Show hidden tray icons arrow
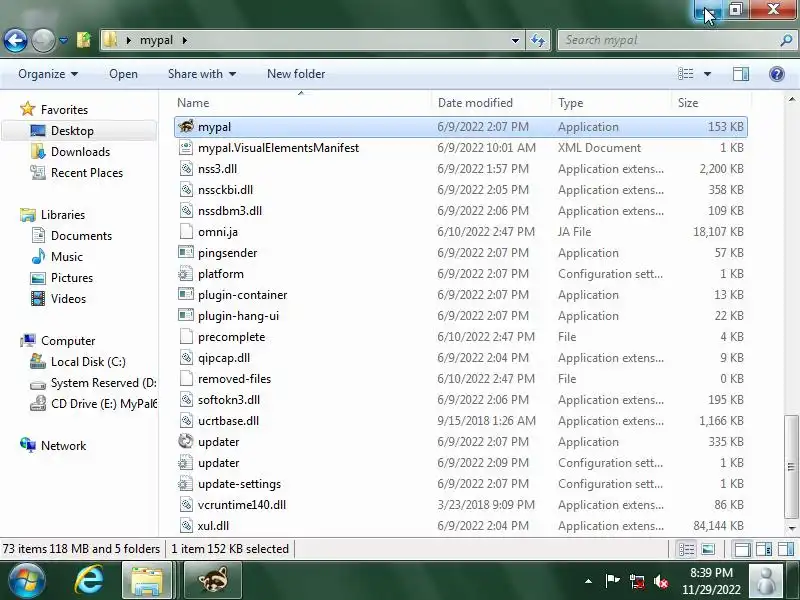 [x=588, y=581]
